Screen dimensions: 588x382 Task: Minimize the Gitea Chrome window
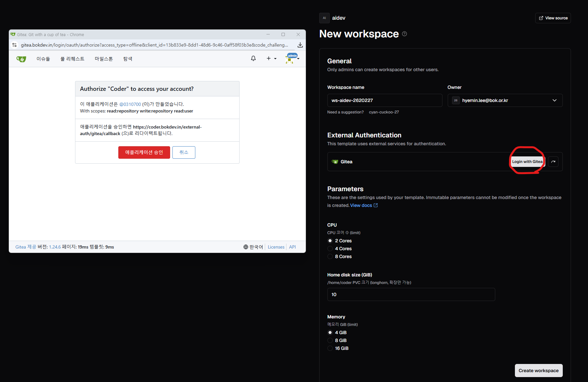(x=268, y=34)
